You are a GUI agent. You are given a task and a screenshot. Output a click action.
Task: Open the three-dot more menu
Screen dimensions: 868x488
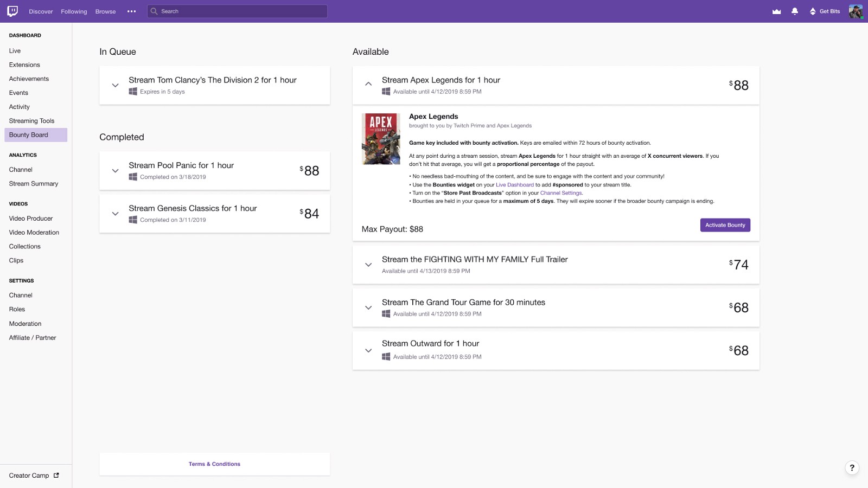click(131, 11)
